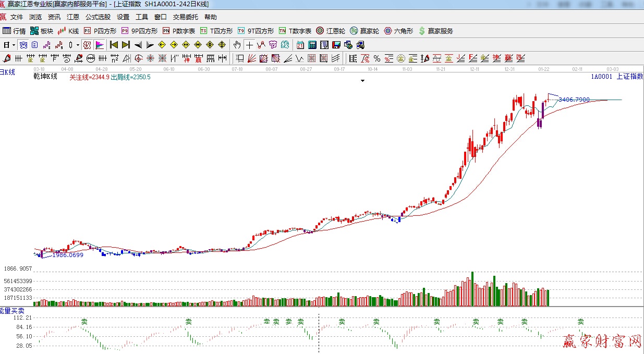Open the candlestick style dropdown arrow

78,45
